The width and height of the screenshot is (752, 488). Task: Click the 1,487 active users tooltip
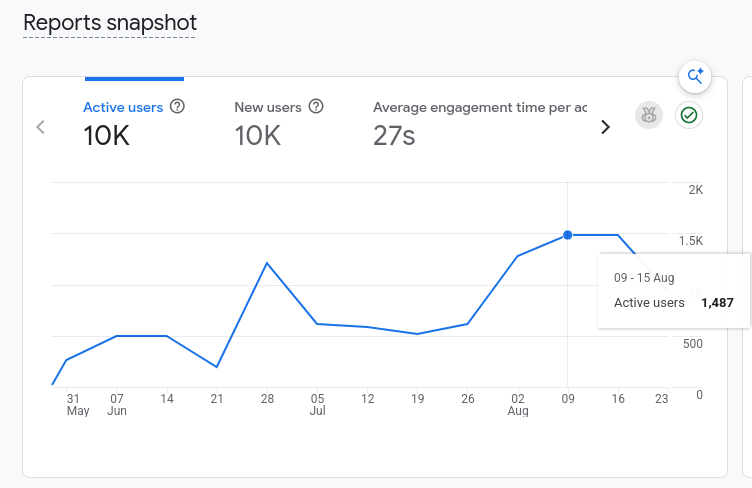(x=674, y=291)
